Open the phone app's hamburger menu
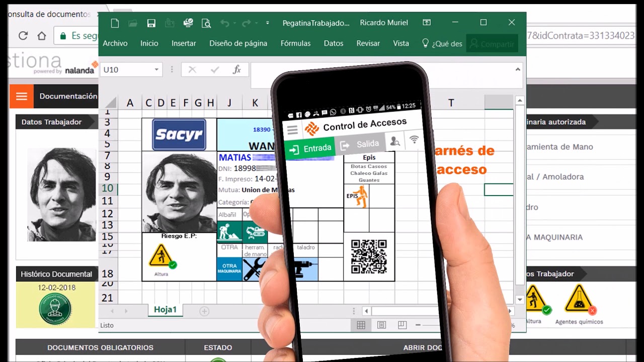Image resolution: width=644 pixels, height=362 pixels. point(292,130)
